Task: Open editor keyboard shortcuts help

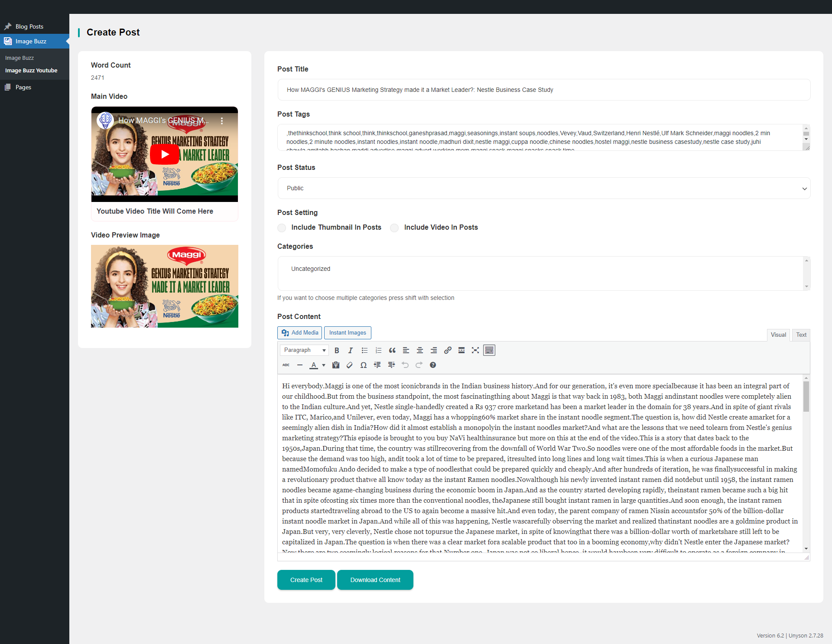Action: pos(433,365)
